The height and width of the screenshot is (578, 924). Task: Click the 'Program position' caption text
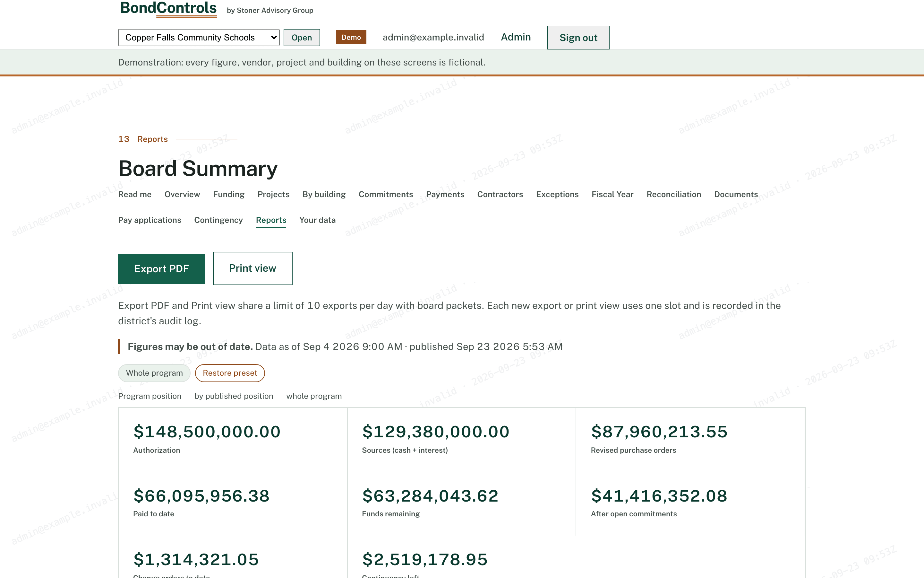tap(150, 396)
